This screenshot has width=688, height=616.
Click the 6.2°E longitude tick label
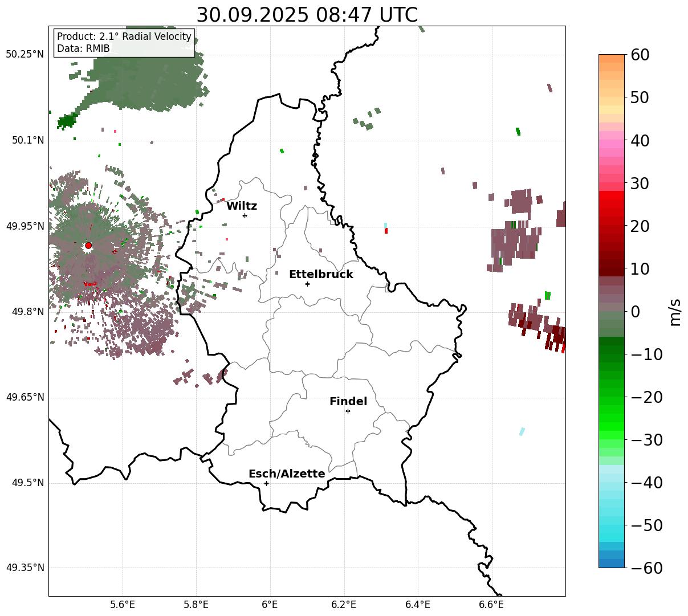pos(344,605)
